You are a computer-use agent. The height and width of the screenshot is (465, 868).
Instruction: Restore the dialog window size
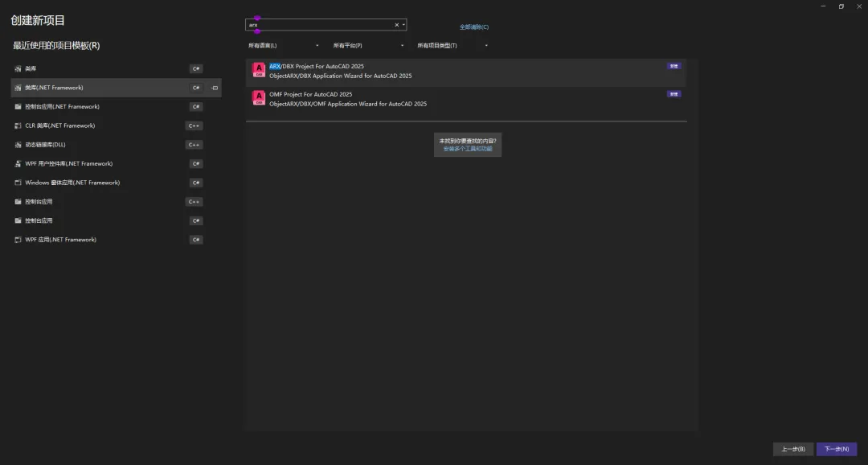841,6
